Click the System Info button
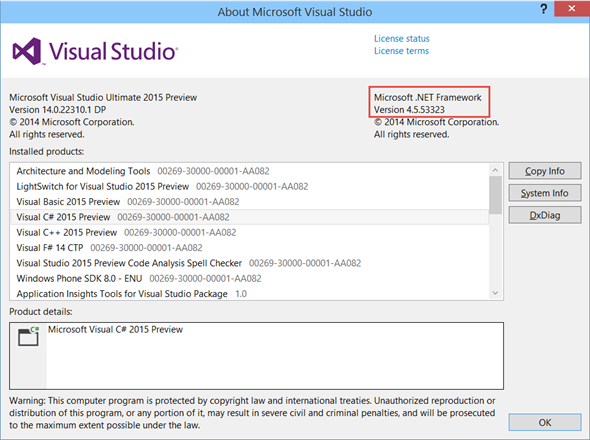 [545, 193]
